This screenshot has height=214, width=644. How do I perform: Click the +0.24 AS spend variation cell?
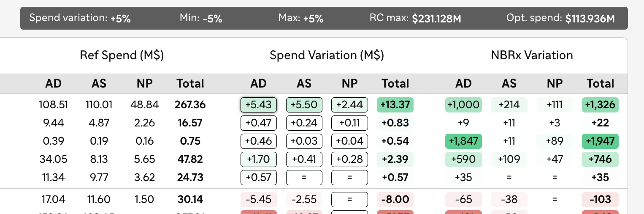(x=304, y=123)
